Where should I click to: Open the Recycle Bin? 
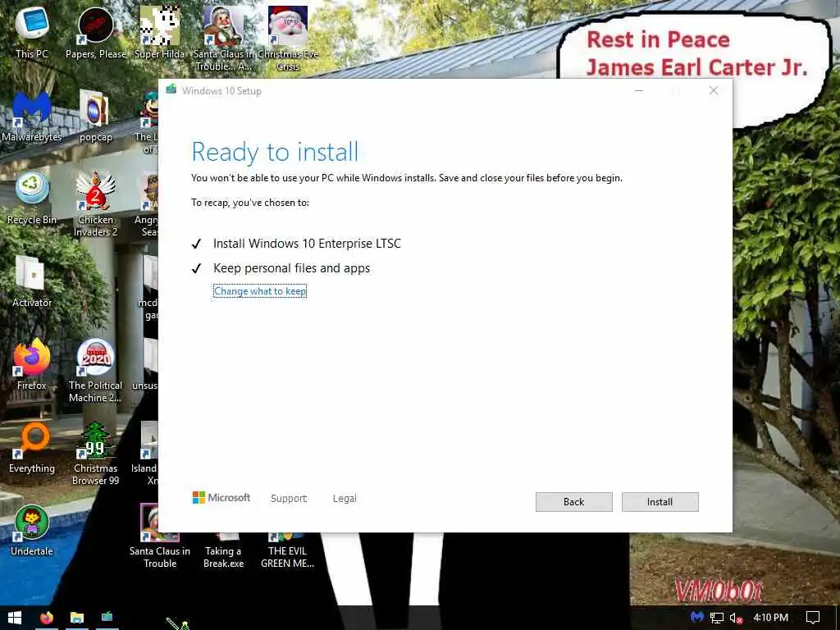32,199
